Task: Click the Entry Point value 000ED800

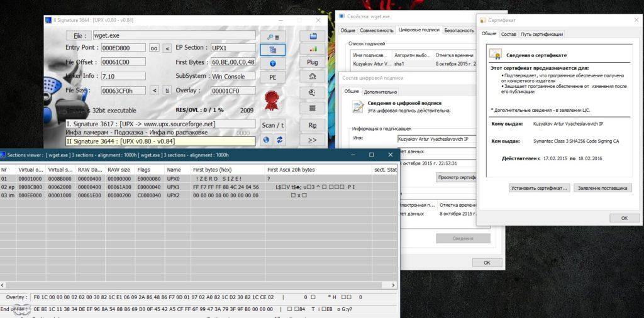Action: [123, 48]
